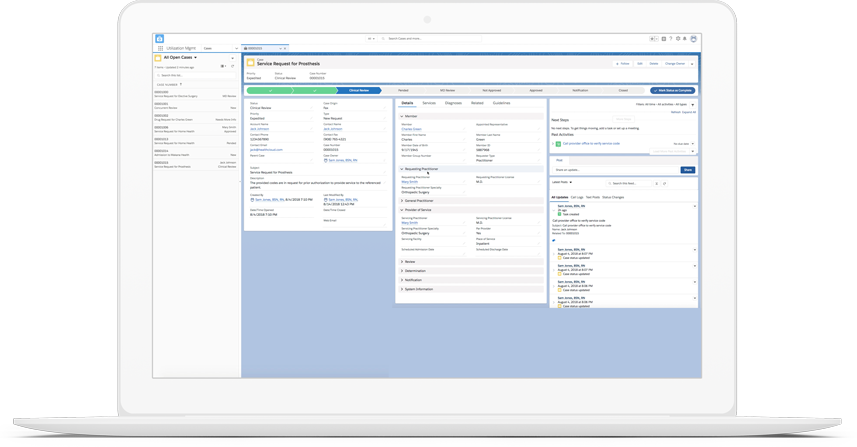This screenshot has height=447, width=857.
Task: Open the global add icon in header
Action: point(664,39)
